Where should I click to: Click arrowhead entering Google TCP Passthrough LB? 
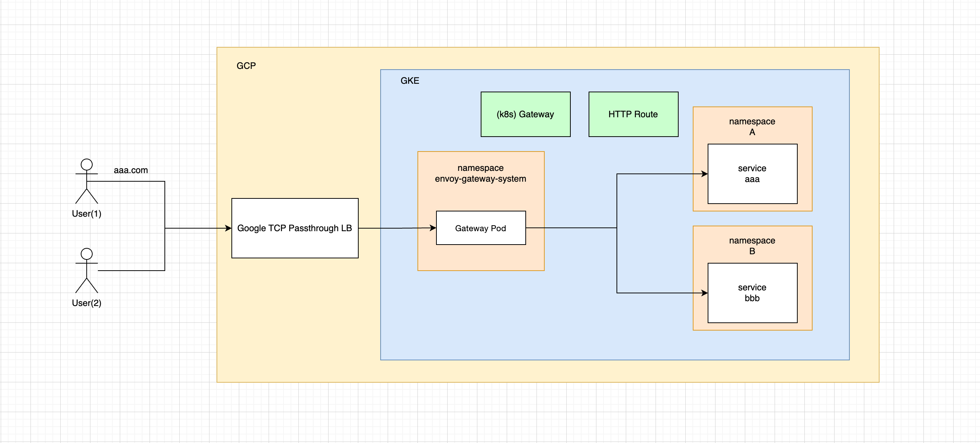[x=228, y=228]
